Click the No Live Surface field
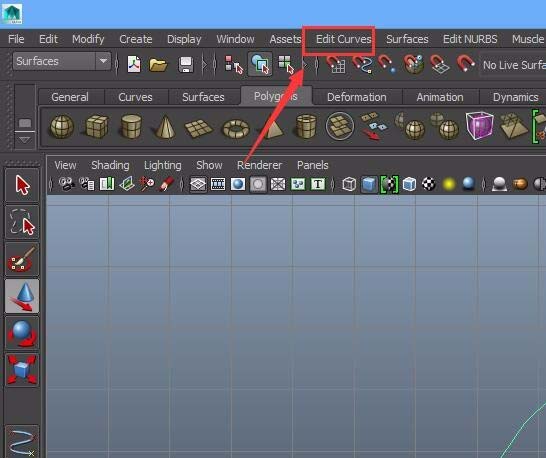Screen dimensions: 546x458 tap(513, 65)
